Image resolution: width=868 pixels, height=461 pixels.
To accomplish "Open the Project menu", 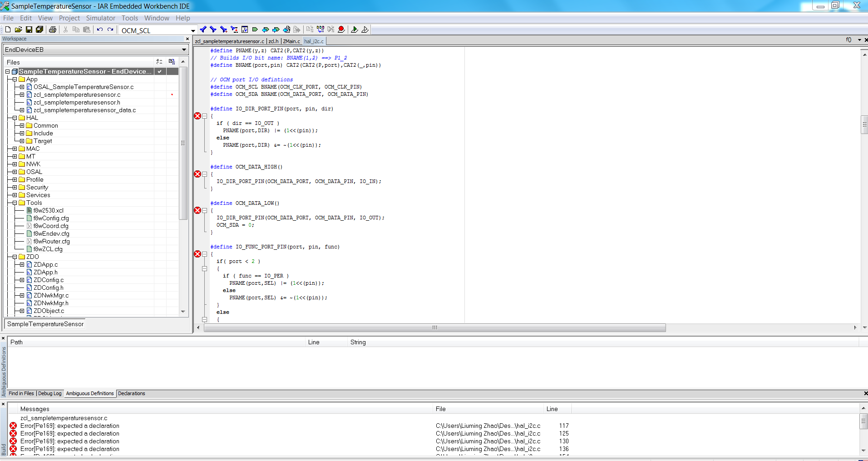I will tap(69, 18).
